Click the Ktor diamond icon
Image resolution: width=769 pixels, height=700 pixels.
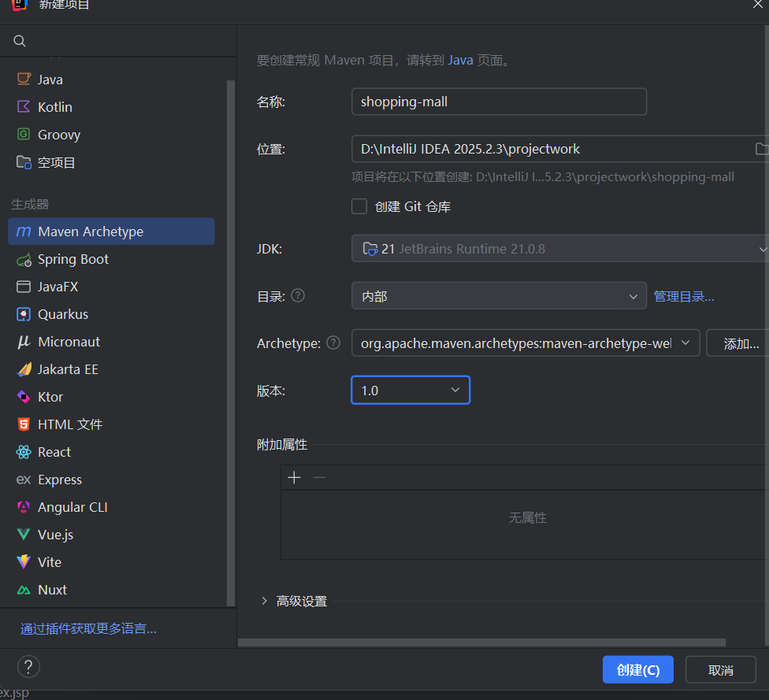click(x=24, y=397)
